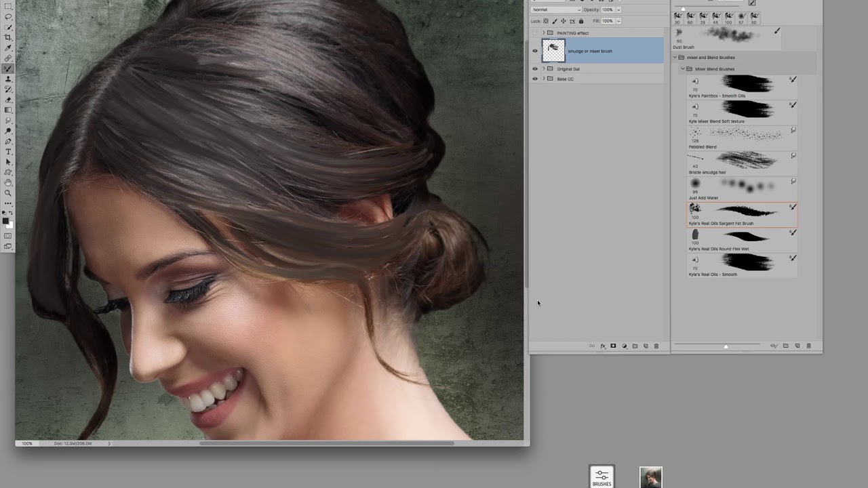Expand the Base CC layer group
The height and width of the screenshot is (488, 868).
click(543, 79)
